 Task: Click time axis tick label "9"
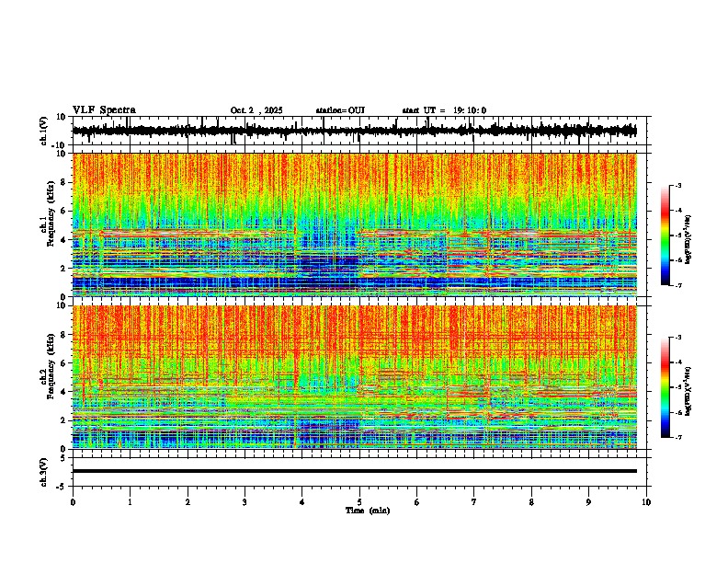588,502
